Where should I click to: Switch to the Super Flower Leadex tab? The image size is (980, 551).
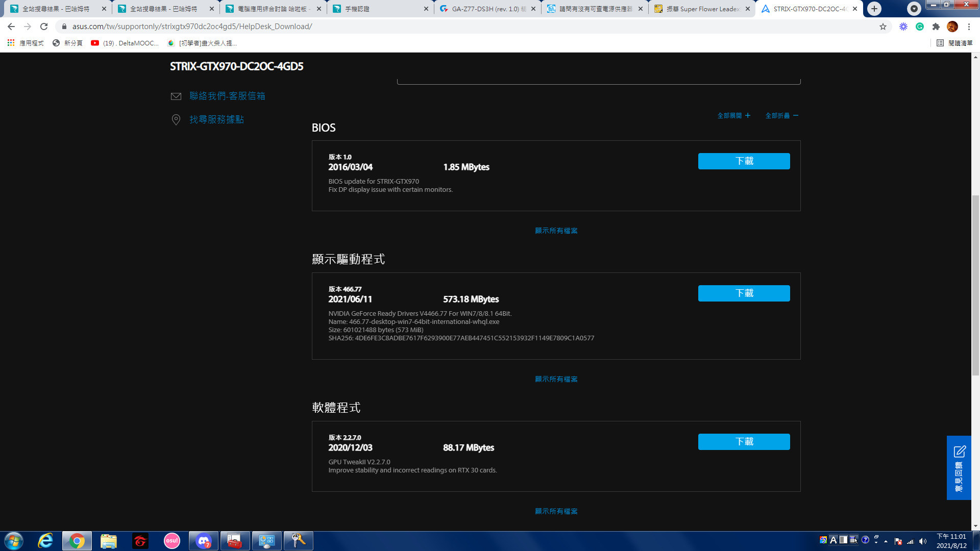[x=701, y=9]
